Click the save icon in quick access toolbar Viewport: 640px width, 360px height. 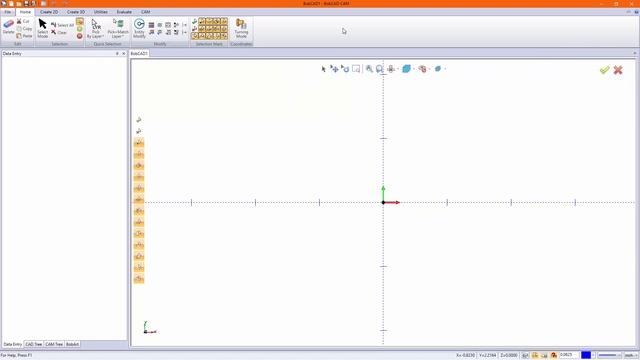coord(26,3)
